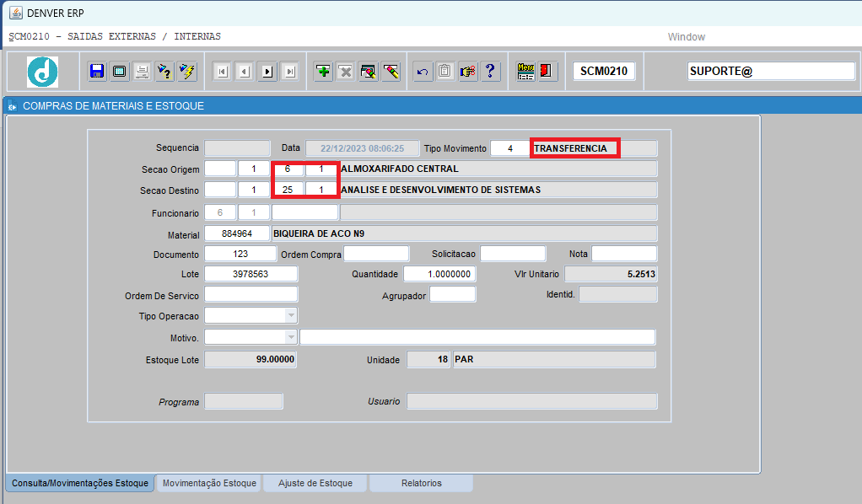Open the Relatorios tab
The image size is (862, 504).
coord(421,483)
